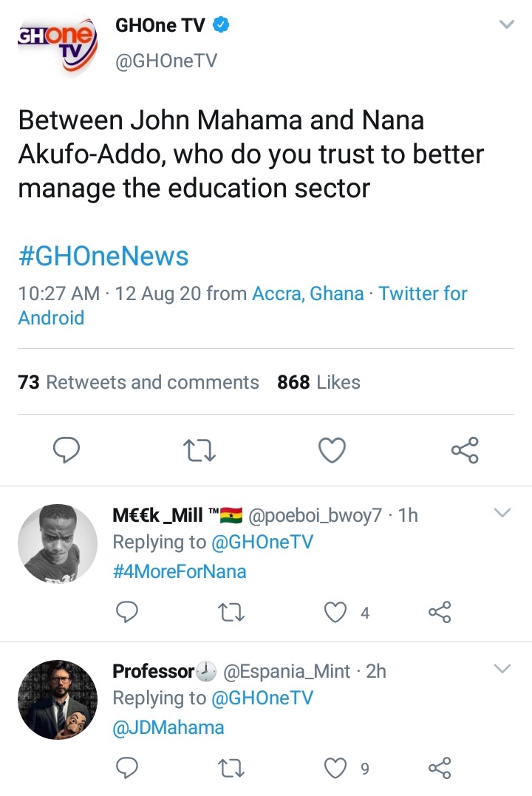The width and height of the screenshot is (532, 796).
Task: Like the GHOne TV main tweet
Action: pos(332,449)
